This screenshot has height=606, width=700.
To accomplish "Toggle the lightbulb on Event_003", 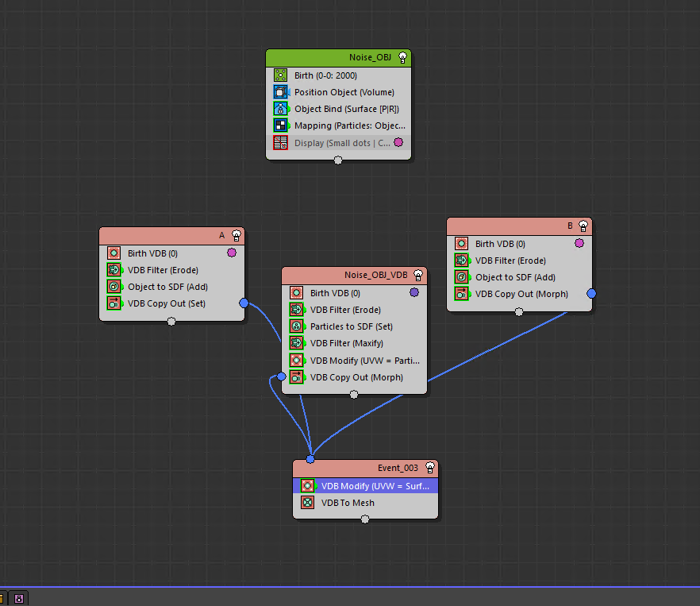I will (x=429, y=468).
